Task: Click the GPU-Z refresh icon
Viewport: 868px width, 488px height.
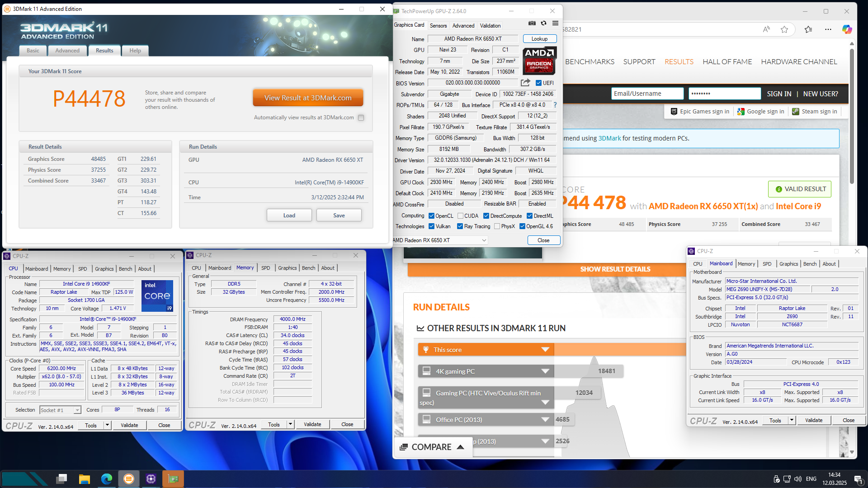Action: point(544,23)
